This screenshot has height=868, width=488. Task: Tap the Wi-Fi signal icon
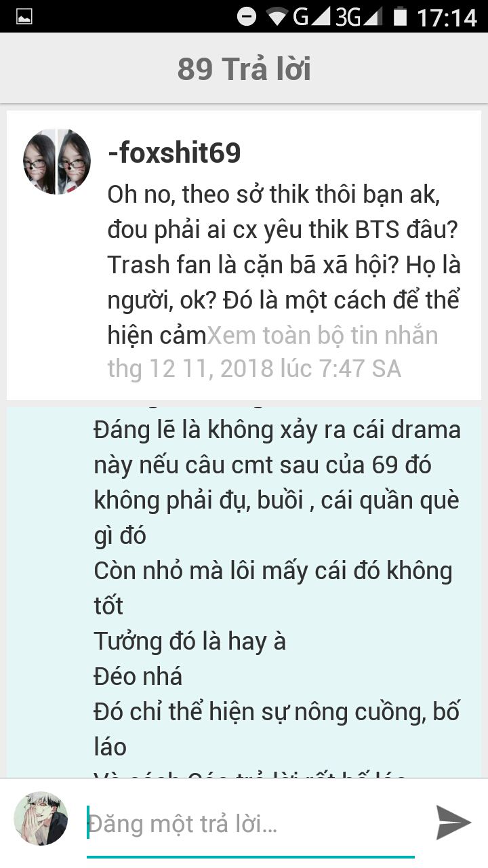point(278,16)
